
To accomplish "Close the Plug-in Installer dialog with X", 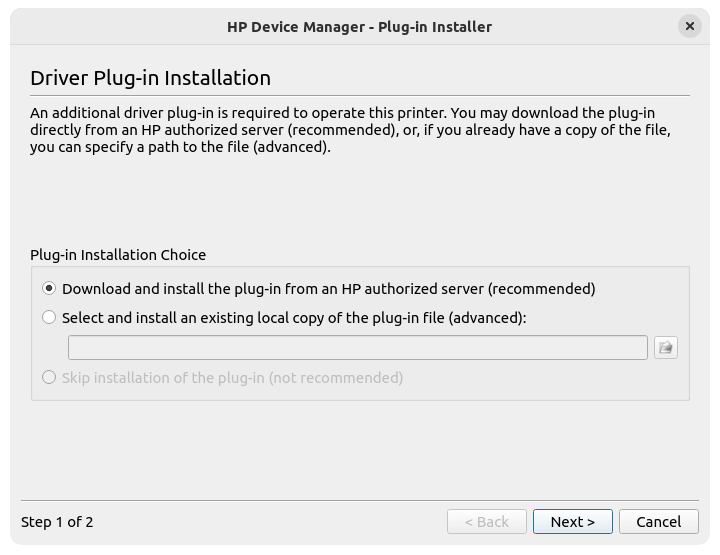I will pyautogui.click(x=689, y=27).
